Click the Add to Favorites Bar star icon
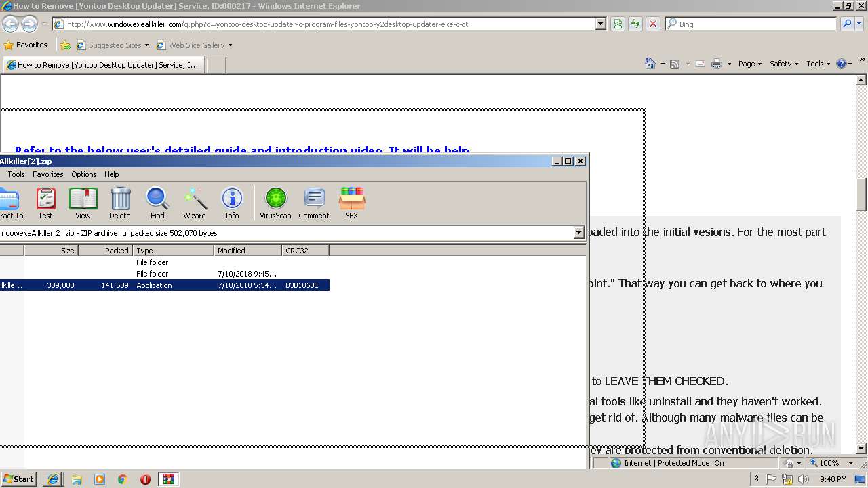Image resolution: width=868 pixels, height=488 pixels. 65,45
